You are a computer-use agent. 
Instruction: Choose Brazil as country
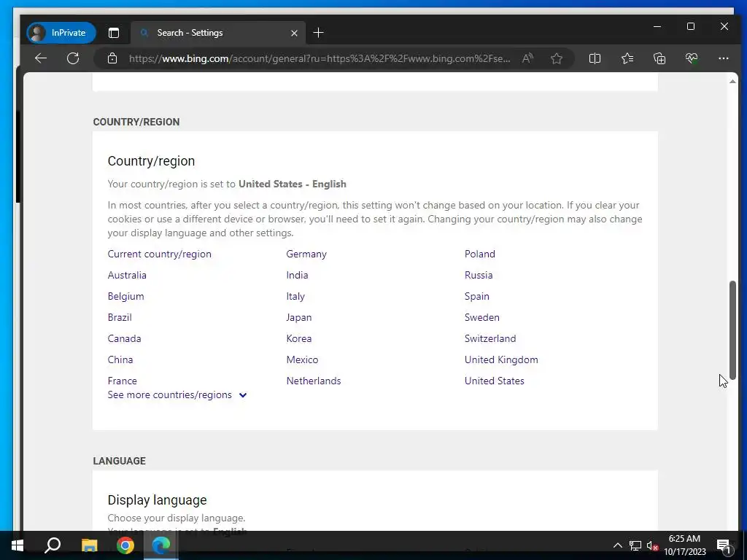tap(120, 317)
